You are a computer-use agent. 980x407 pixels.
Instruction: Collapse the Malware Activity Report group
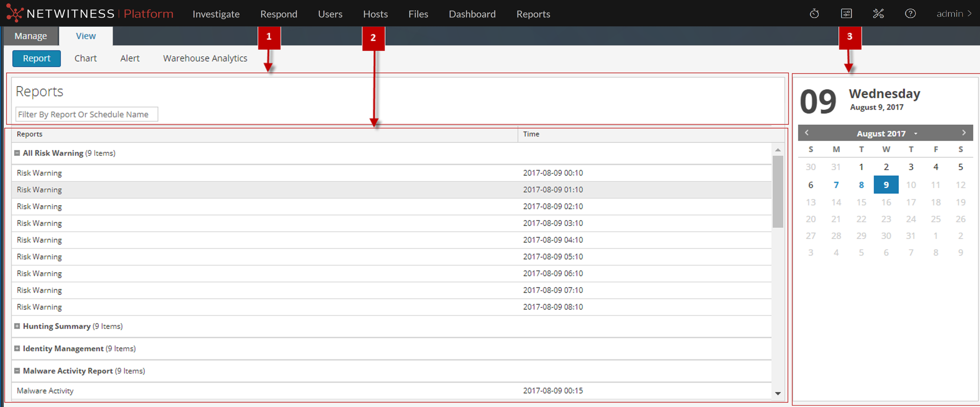tap(17, 371)
